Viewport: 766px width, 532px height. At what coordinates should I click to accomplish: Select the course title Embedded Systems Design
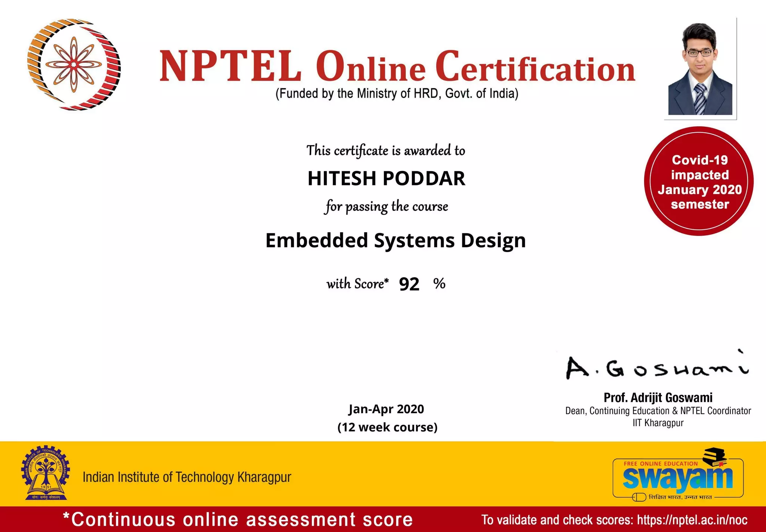coord(395,240)
